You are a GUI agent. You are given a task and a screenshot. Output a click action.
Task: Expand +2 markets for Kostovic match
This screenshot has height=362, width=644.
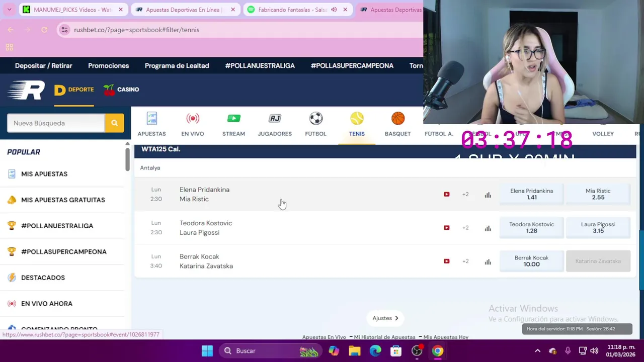(465, 228)
